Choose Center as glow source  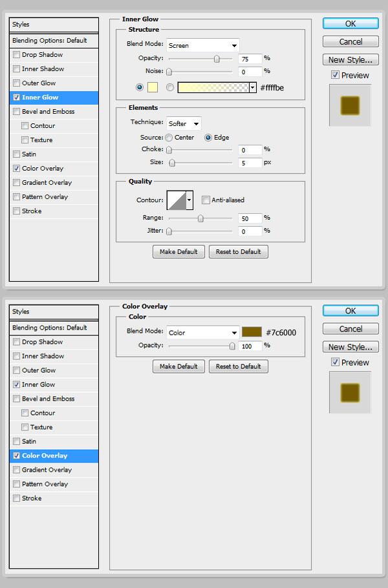[x=169, y=138]
